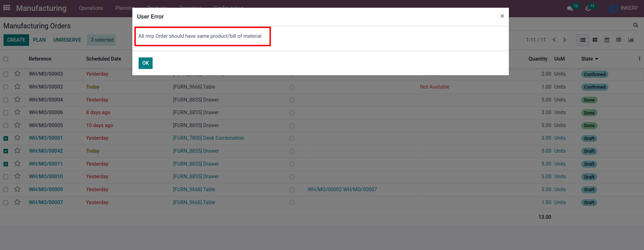Open the Operations menu
Viewport: 644px width, 250px height.
tap(91, 8)
